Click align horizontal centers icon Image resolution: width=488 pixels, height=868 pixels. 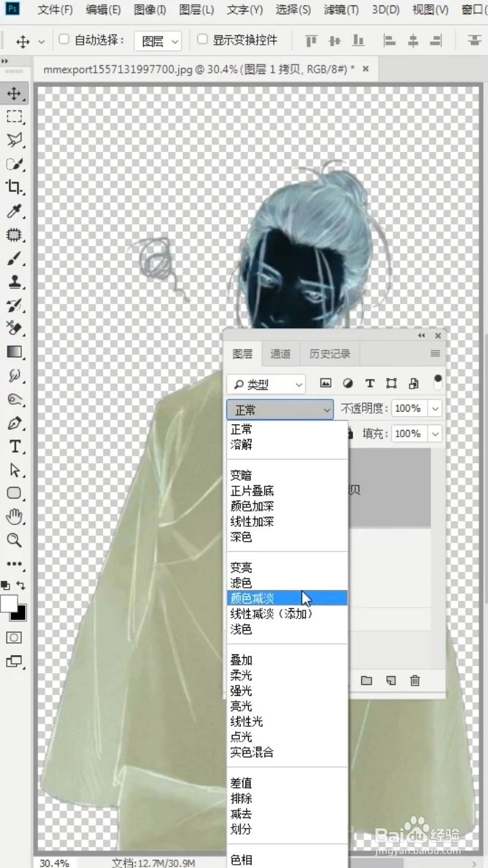click(x=412, y=41)
